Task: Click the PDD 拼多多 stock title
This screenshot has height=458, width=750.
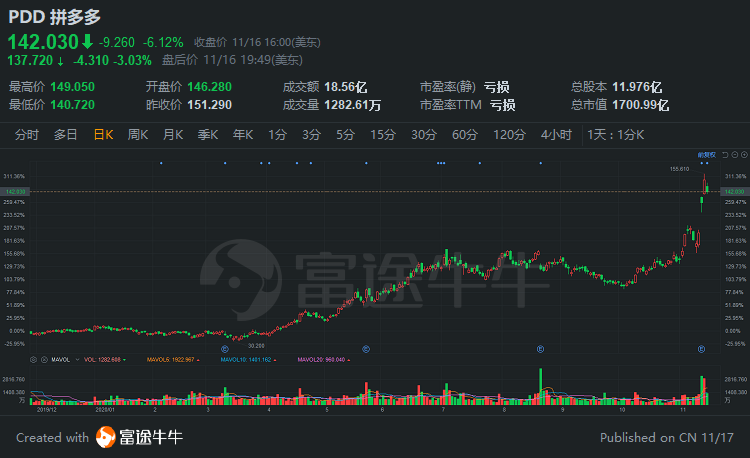Action: click(55, 17)
